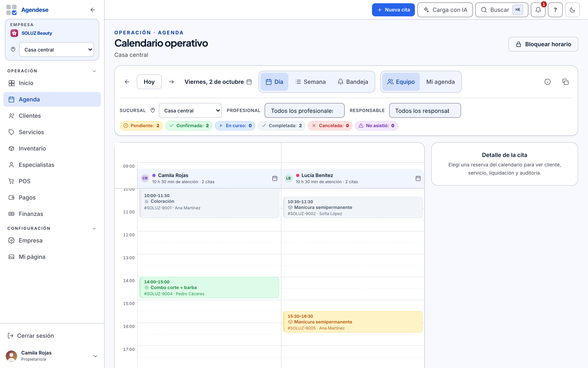Click Carga con IA button
Screen dimensions: 588x368
(x=445, y=10)
